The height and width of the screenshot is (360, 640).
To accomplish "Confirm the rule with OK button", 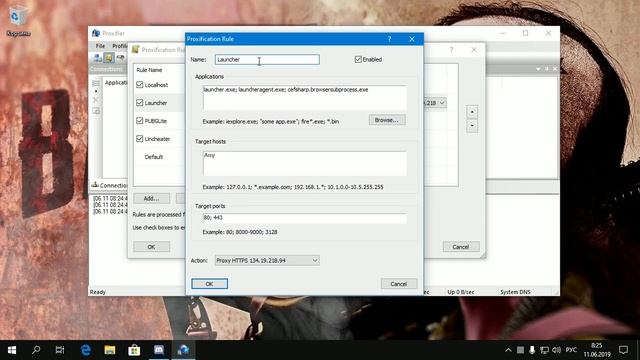I will (209, 284).
